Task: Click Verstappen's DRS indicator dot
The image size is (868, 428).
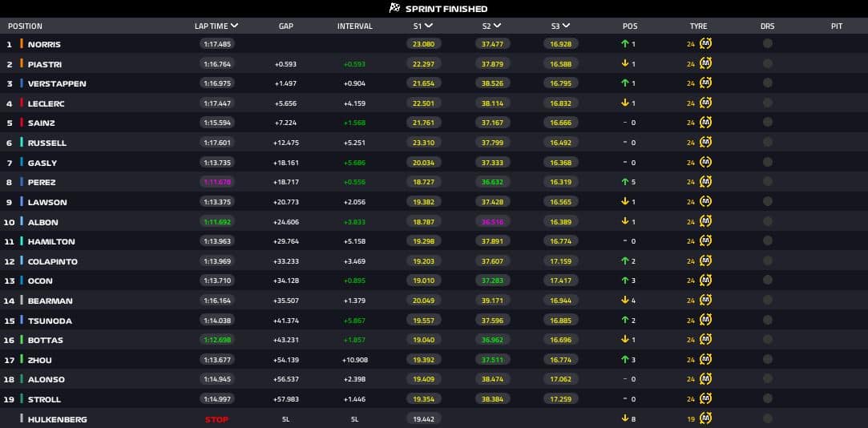Action: 767,83
